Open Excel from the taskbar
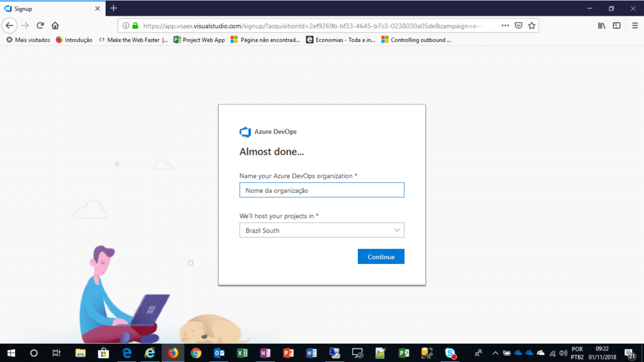Image resolution: width=644 pixels, height=362 pixels. [242, 353]
